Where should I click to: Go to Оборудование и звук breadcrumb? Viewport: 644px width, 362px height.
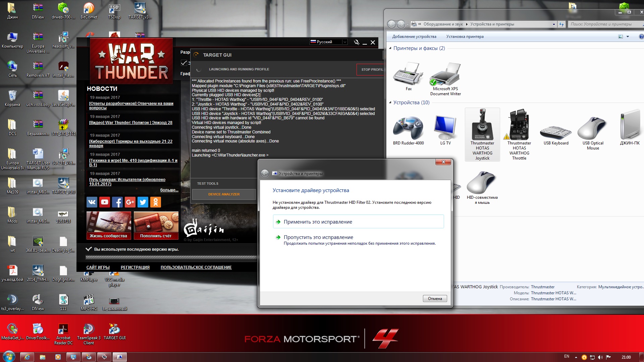coord(443,24)
